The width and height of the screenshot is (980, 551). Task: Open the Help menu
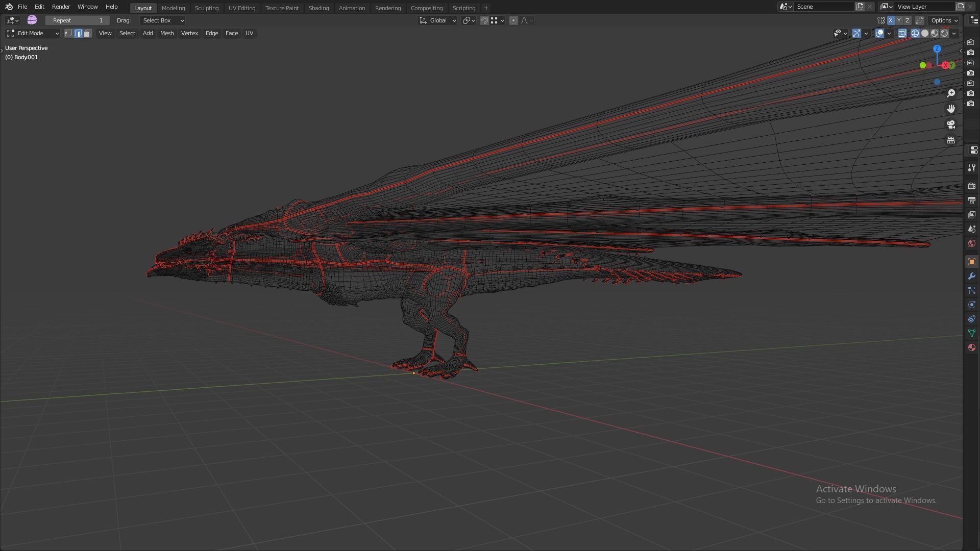[x=111, y=7]
